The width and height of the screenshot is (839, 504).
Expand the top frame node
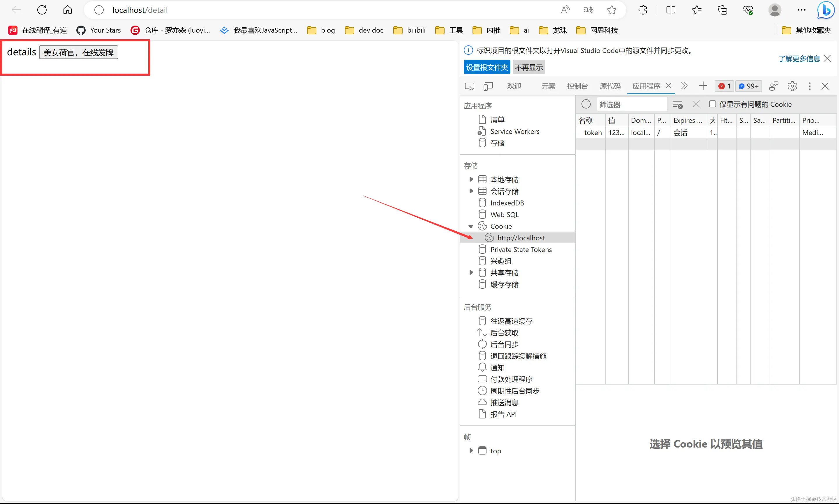[x=471, y=451]
